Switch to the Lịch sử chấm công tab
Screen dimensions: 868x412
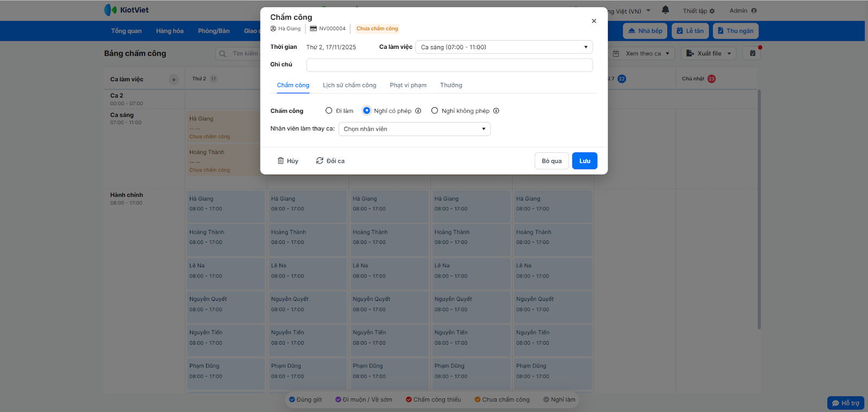coord(349,86)
